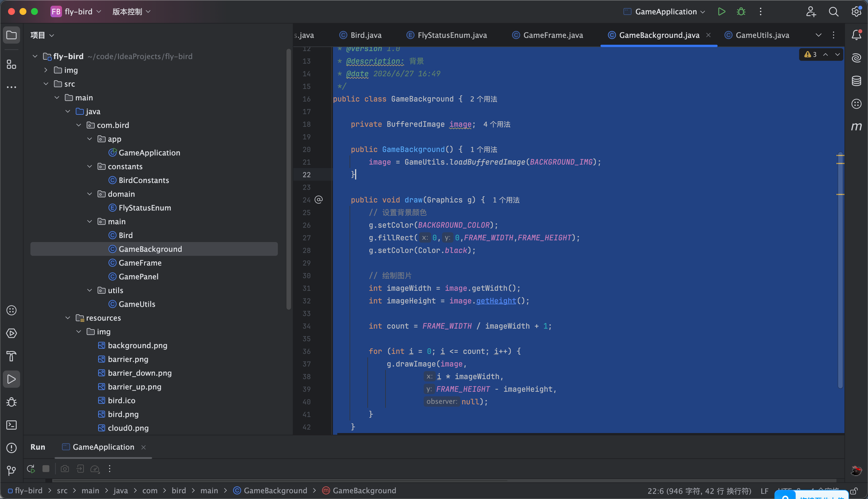Collapse the src folder

click(46, 84)
